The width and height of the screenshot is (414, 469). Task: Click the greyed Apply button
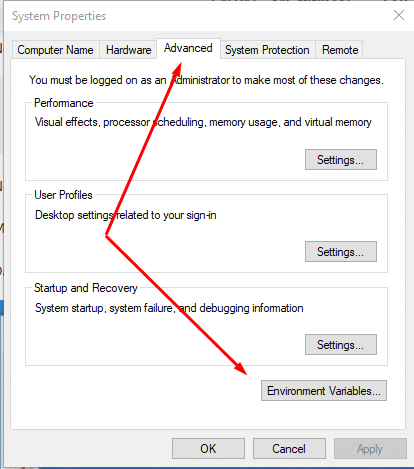click(370, 448)
